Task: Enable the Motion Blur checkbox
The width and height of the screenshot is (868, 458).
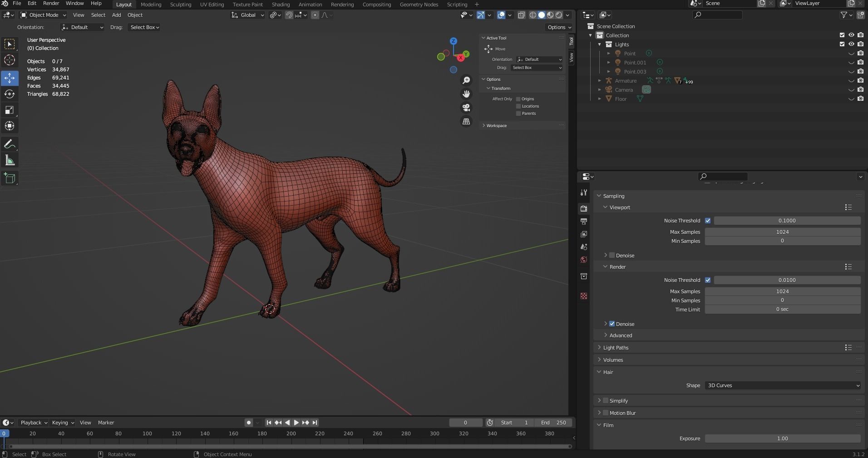Action: (x=605, y=413)
